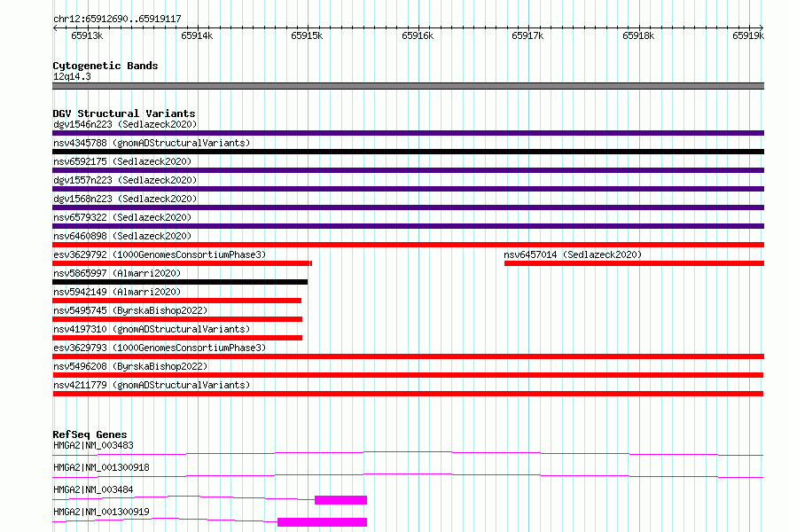Select the black bar beneath nsv5865997

point(180,282)
